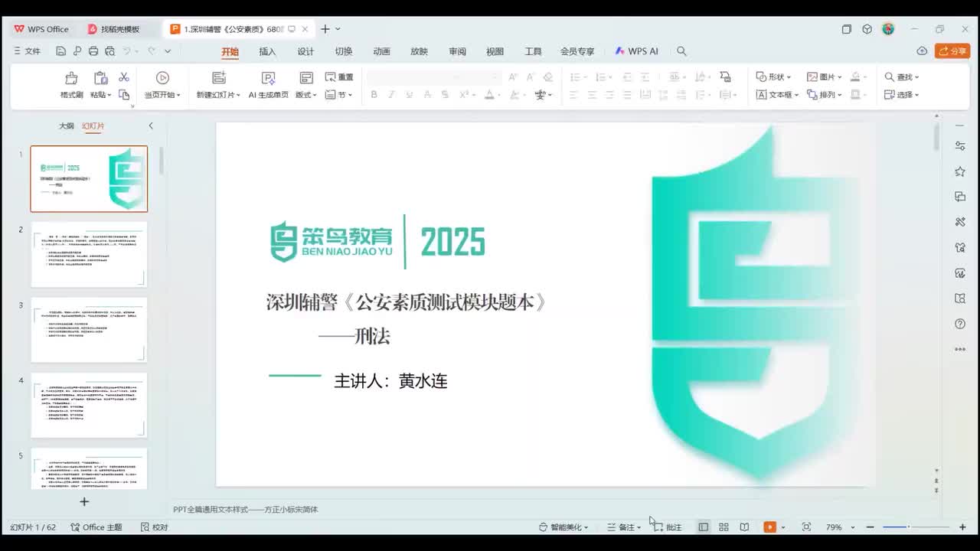Click the Undo arrow icon
Screen dimensions: 980x551
pos(127,51)
